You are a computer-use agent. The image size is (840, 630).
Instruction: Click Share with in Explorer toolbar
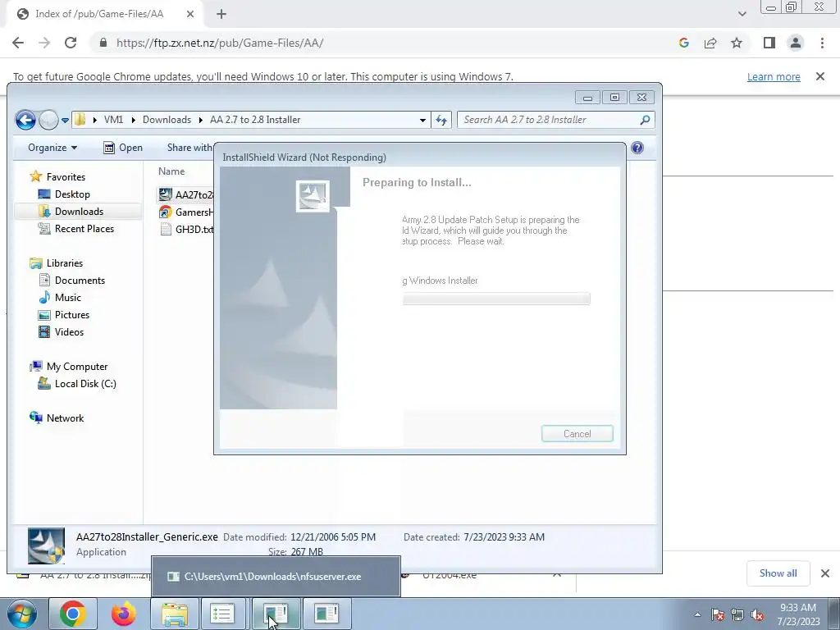(189, 148)
